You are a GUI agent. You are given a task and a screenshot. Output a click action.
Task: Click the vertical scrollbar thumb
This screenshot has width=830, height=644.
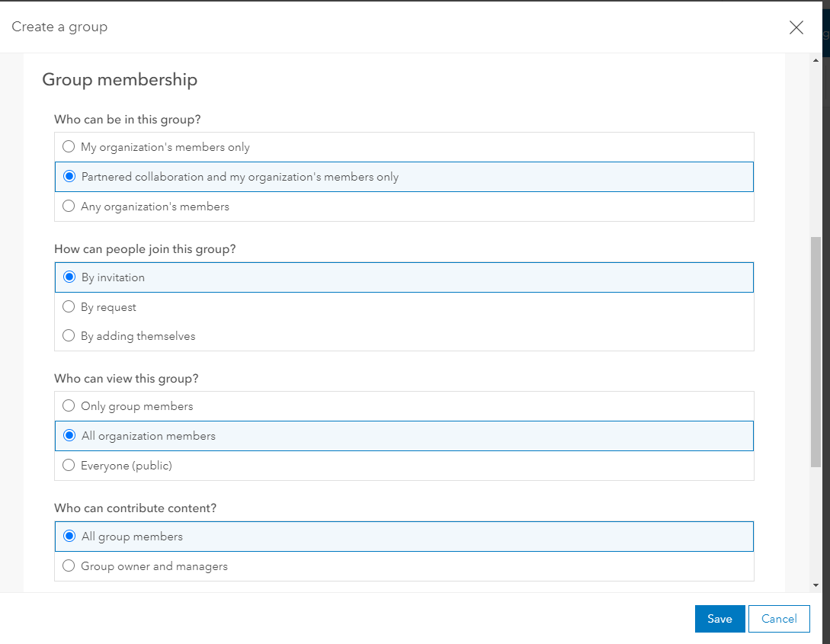pyautogui.click(x=816, y=351)
